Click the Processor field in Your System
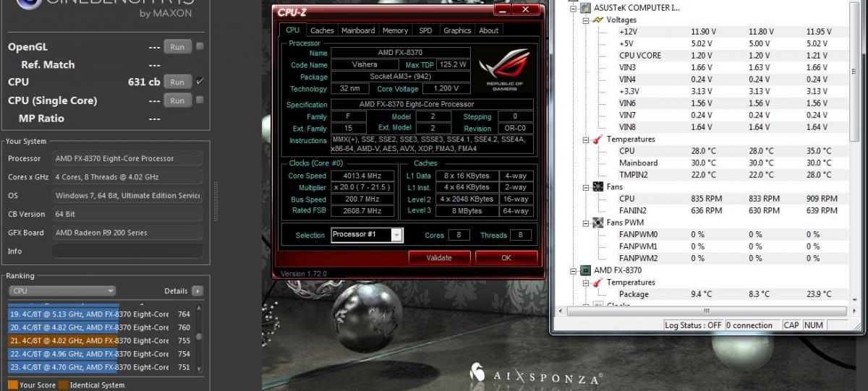868x391 pixels. (x=127, y=158)
